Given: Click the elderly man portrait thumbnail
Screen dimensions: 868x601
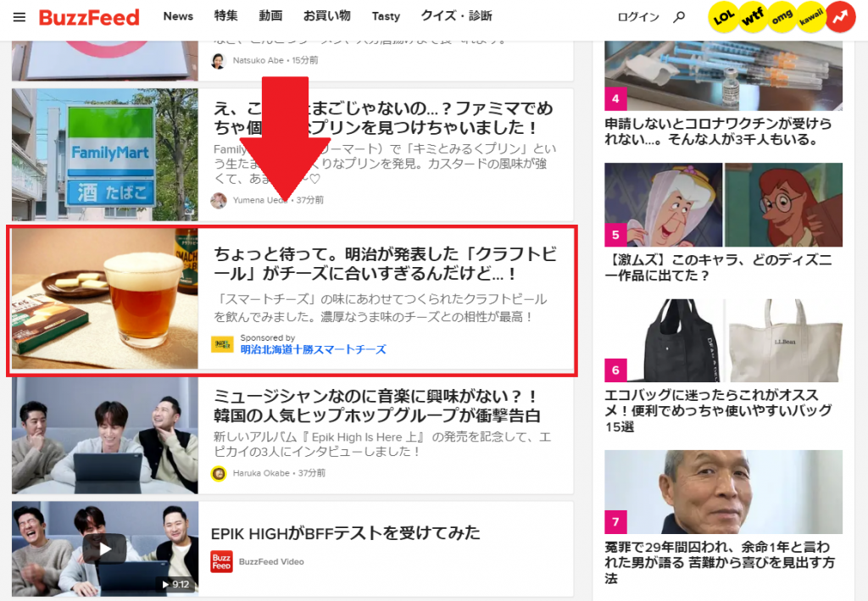Looking at the screenshot, I should [x=724, y=492].
